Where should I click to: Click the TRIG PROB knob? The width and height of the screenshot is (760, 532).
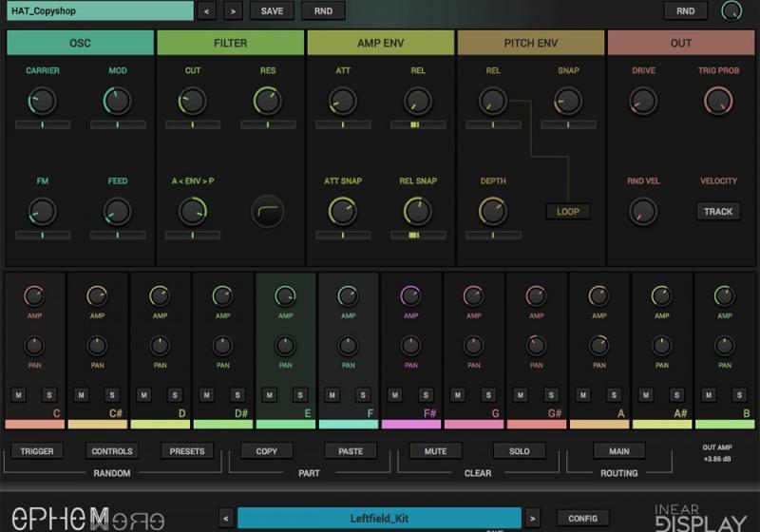coord(718,101)
